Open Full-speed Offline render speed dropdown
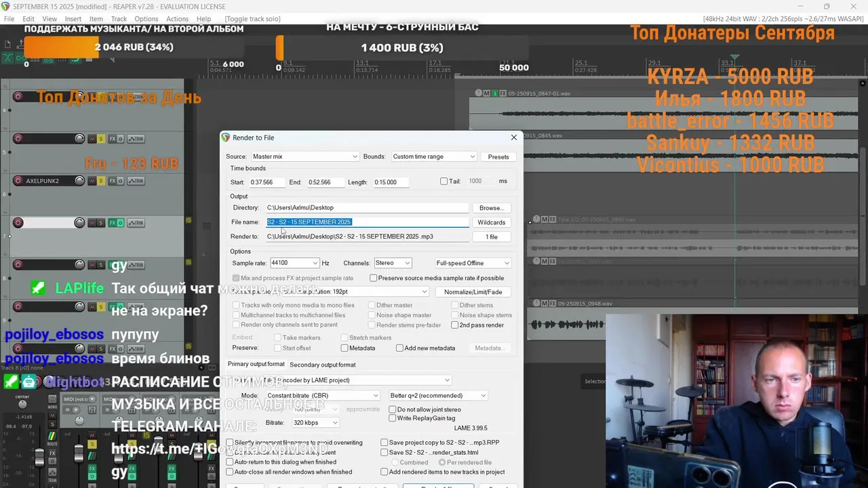 click(x=473, y=263)
